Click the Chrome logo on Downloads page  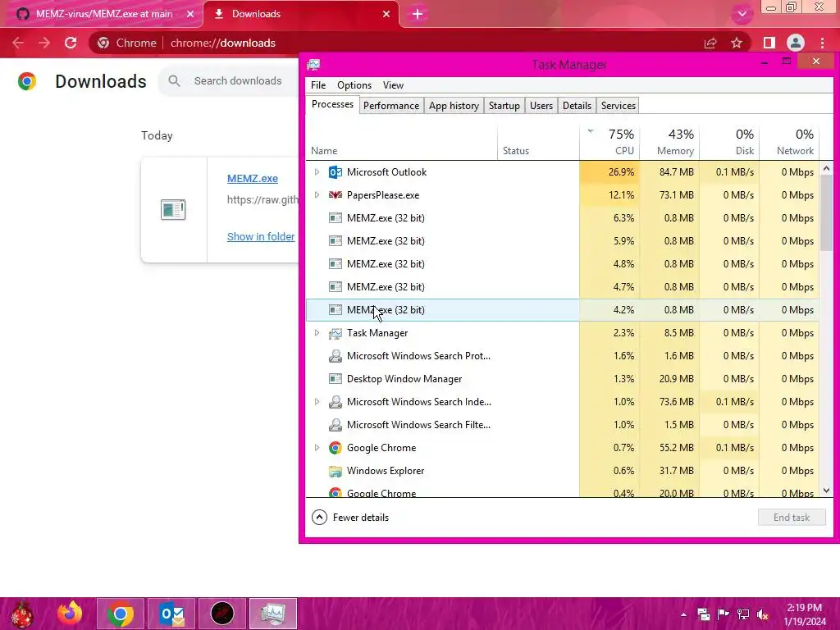[27, 81]
